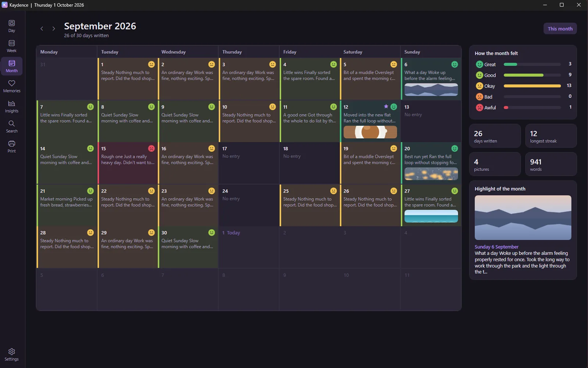Click the Okay mood progress bar
This screenshot has height=368, width=588.
click(532, 86)
